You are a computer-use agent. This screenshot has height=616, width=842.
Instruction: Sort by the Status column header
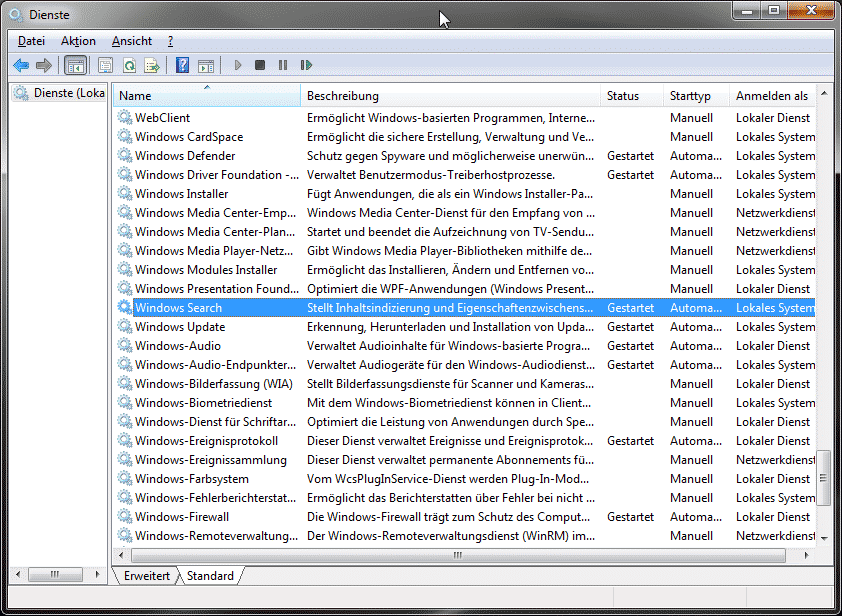coord(632,96)
